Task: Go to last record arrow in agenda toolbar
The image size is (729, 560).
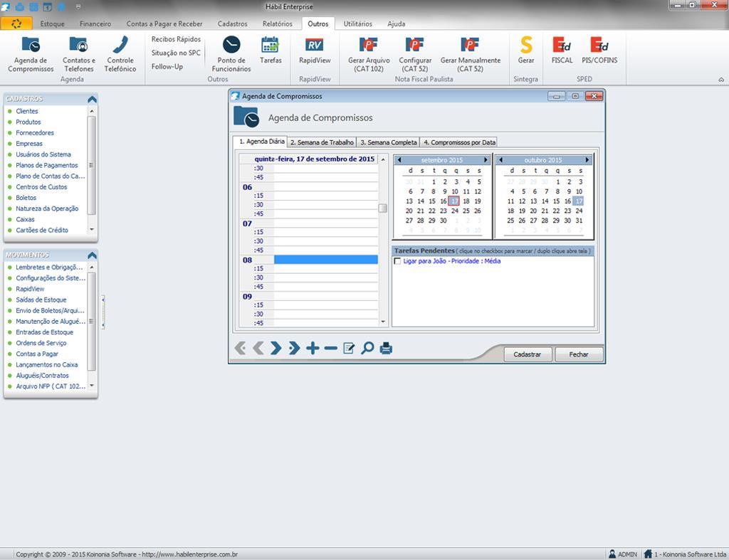Action: 294,348
